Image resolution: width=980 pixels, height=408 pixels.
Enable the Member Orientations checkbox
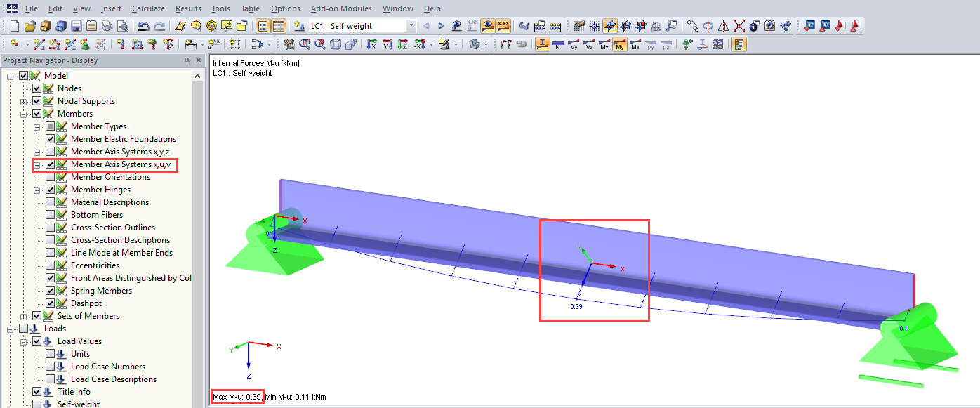pyautogui.click(x=51, y=177)
